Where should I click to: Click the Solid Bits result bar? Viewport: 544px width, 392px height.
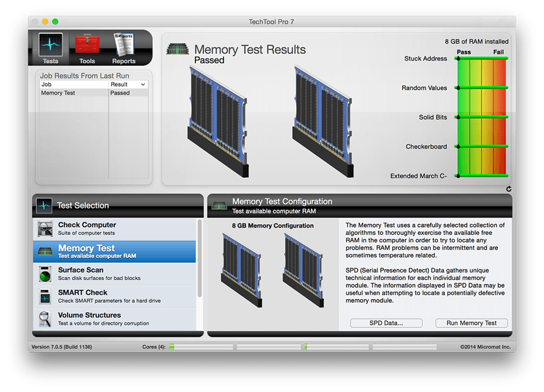[482, 117]
